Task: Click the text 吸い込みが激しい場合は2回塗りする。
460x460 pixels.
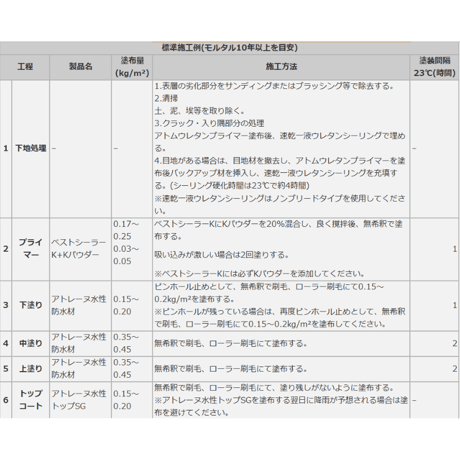Action: click(x=221, y=255)
